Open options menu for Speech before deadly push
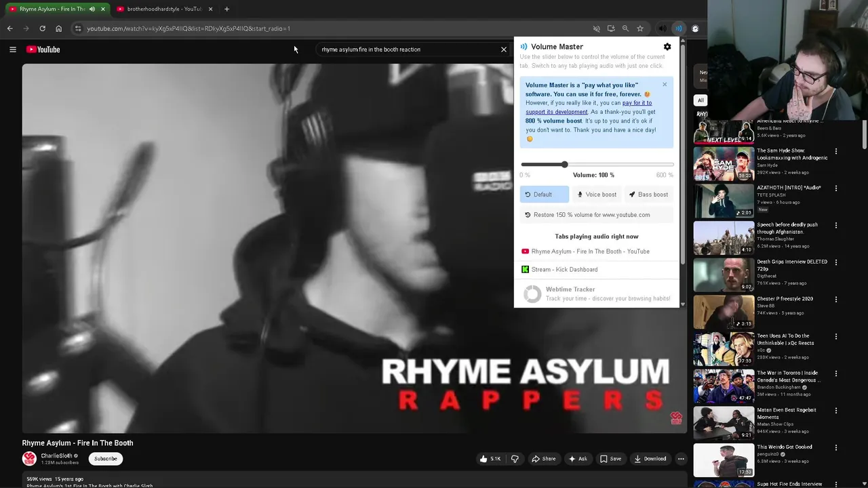The height and width of the screenshot is (488, 868). pos(836,225)
